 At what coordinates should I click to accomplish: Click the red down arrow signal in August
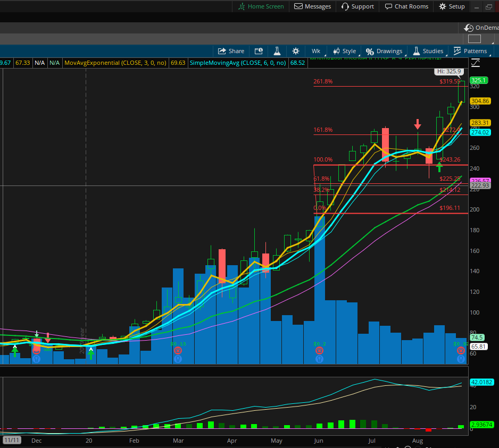pyautogui.click(x=418, y=124)
